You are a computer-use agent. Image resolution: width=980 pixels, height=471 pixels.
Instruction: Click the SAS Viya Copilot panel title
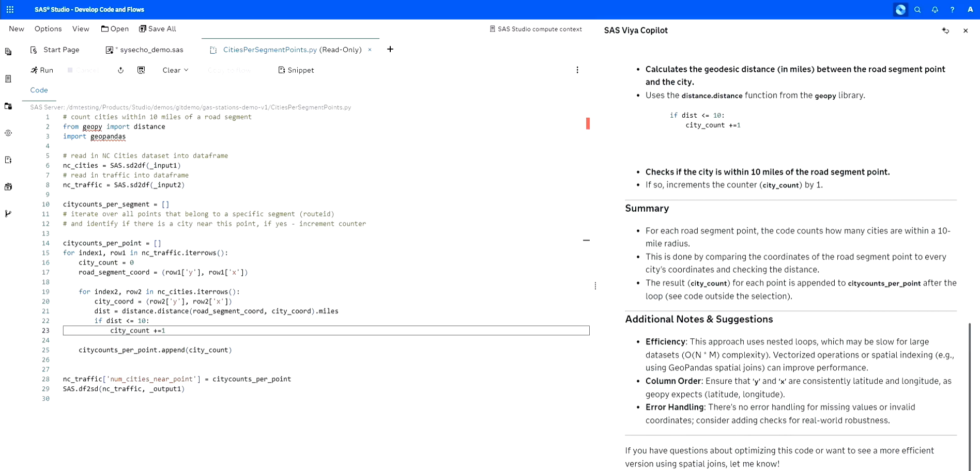coord(636,30)
